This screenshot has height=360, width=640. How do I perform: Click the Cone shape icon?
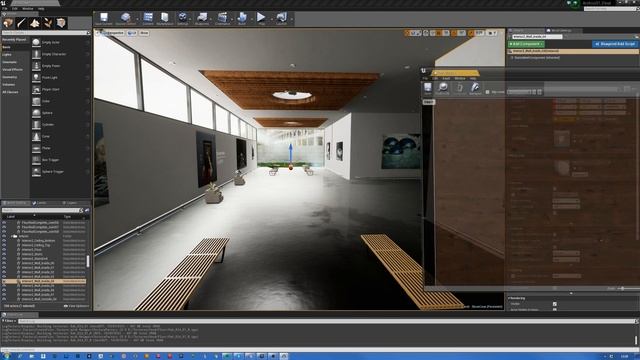[36, 136]
